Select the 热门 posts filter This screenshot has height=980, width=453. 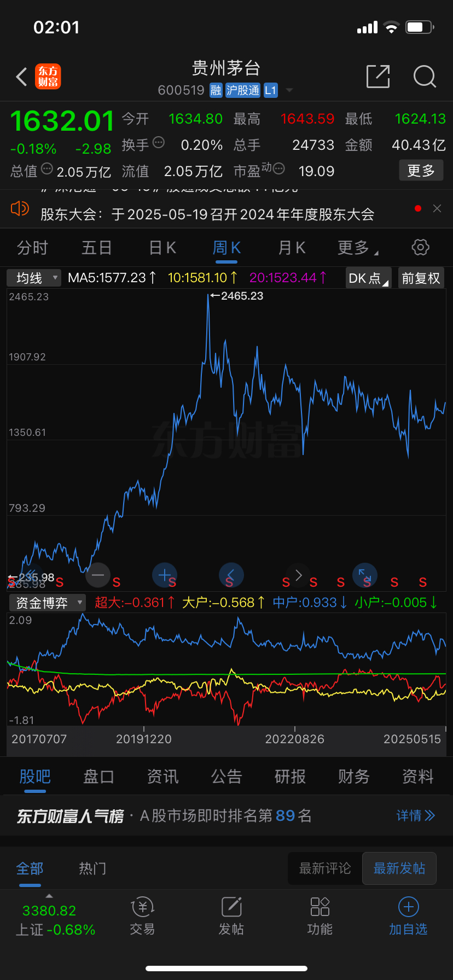pyautogui.click(x=92, y=868)
